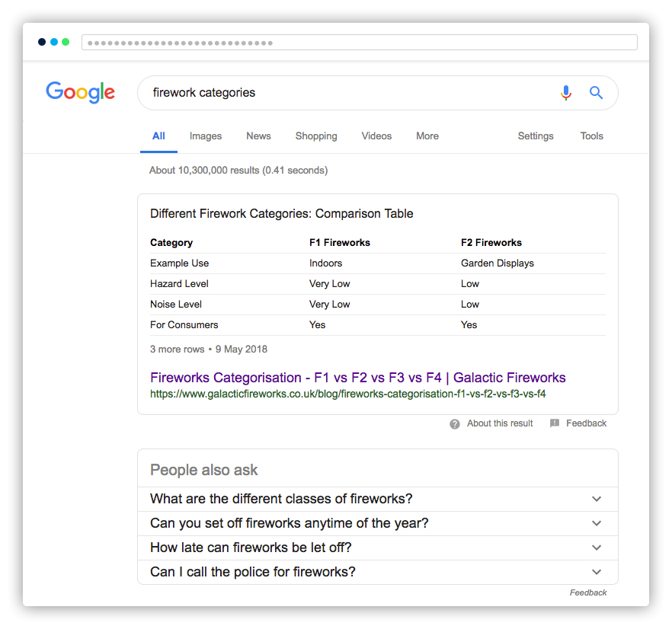Open the More menu in the search tabs
Screen dimensions: 672x629
click(427, 136)
